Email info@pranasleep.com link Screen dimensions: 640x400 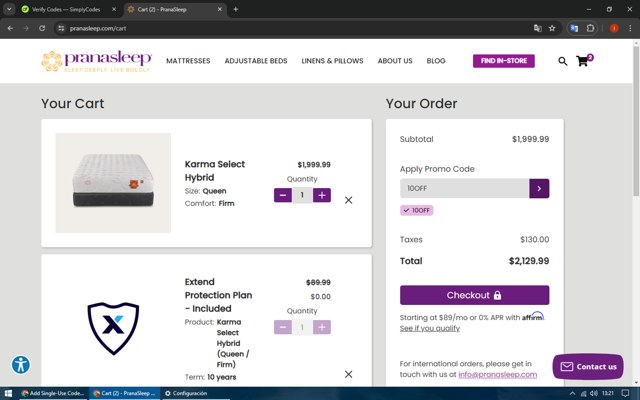click(498, 374)
